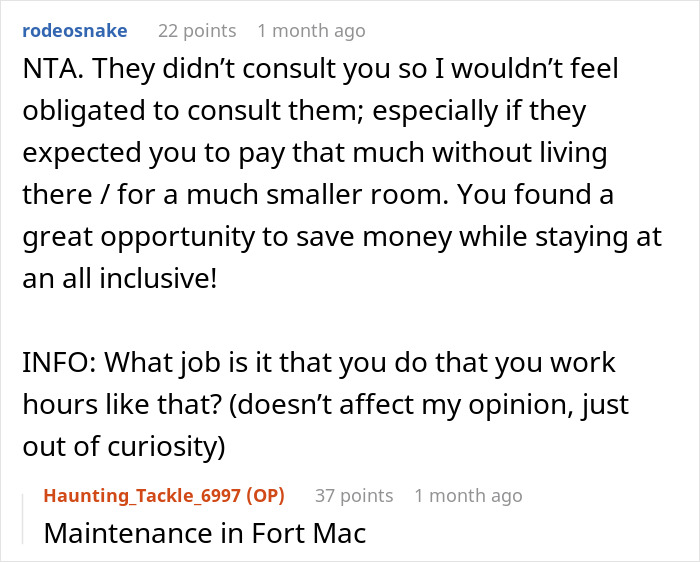
Task: Click the phrase out of curiosity)
Action: tap(124, 446)
